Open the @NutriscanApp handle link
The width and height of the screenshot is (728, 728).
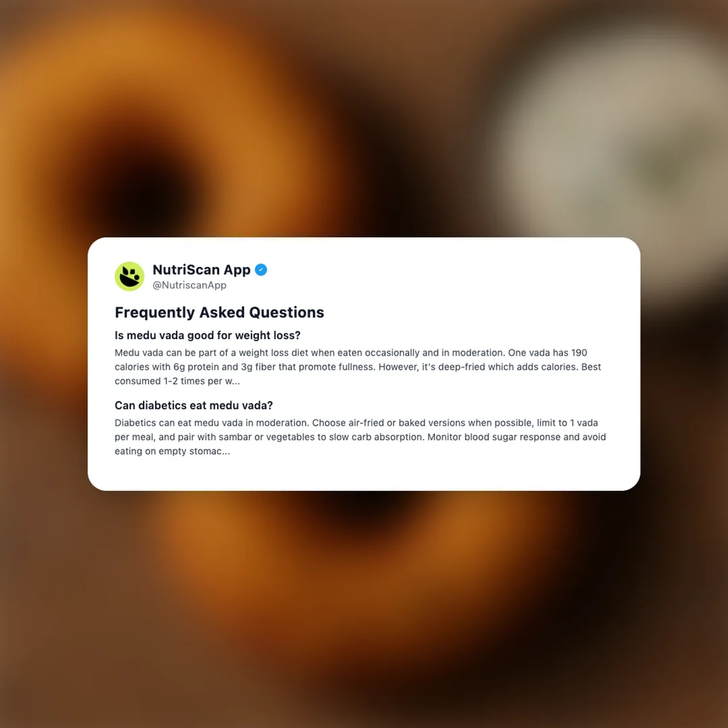click(189, 285)
